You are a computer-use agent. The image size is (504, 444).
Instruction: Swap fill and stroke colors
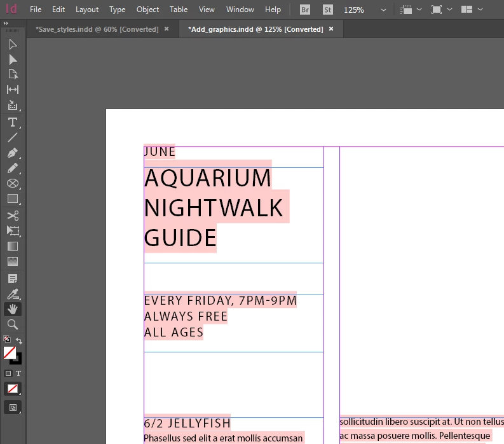click(18, 341)
